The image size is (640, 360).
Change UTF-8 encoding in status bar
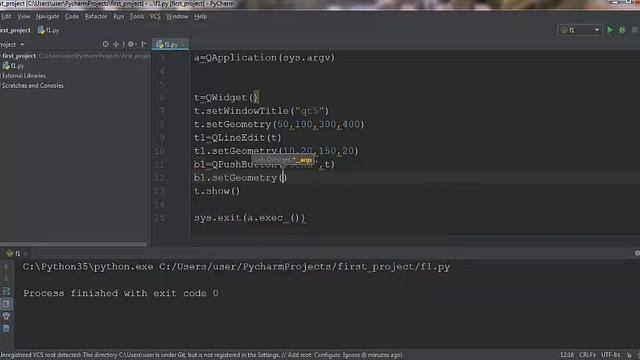tap(610, 355)
